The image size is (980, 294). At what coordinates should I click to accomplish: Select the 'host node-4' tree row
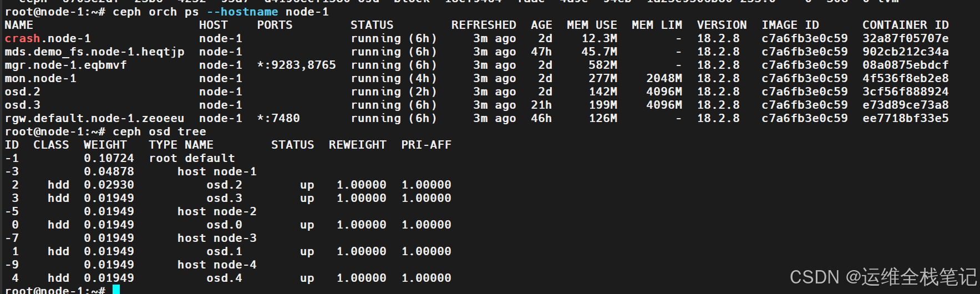217,265
